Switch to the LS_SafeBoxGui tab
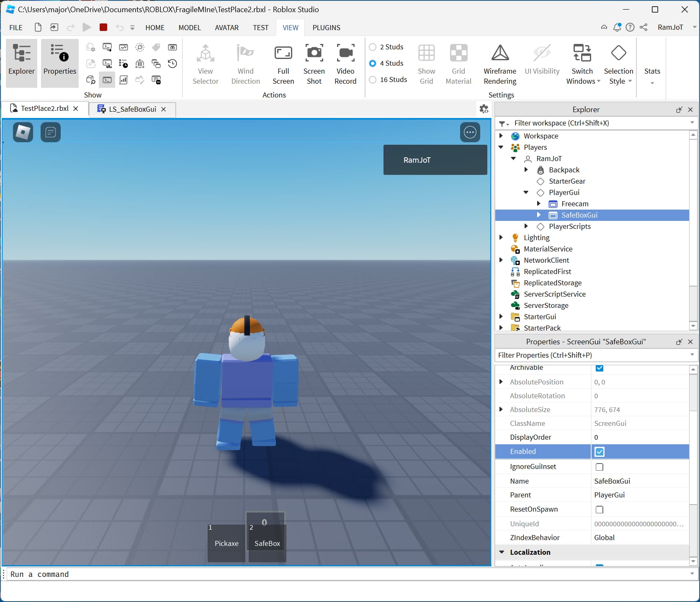This screenshot has height=602, width=700. [131, 109]
